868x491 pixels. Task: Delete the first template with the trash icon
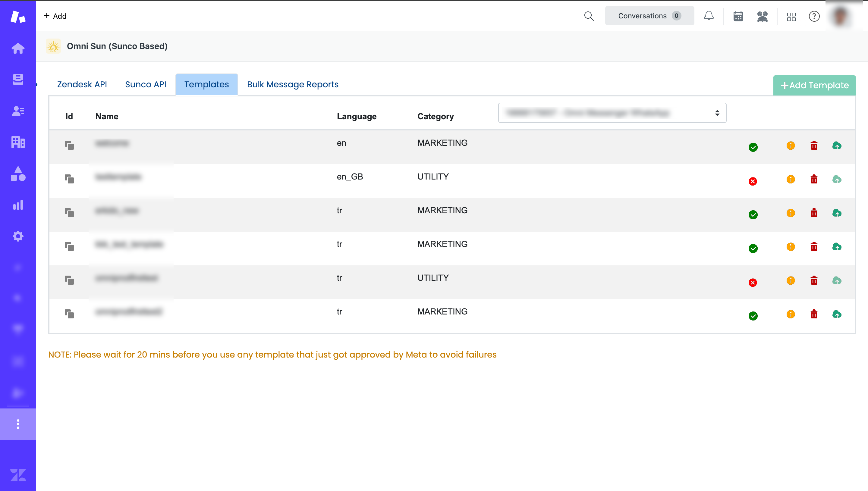point(814,145)
